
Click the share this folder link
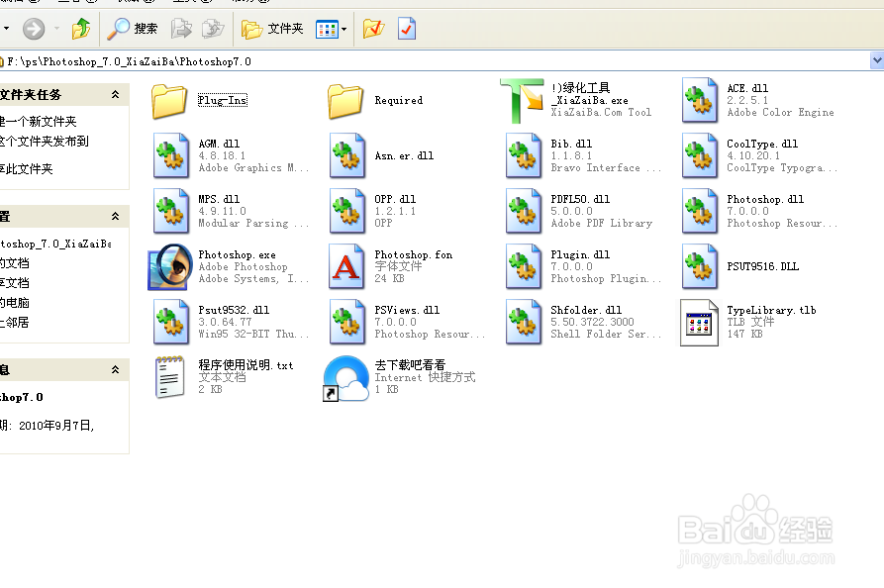[x=26, y=168]
